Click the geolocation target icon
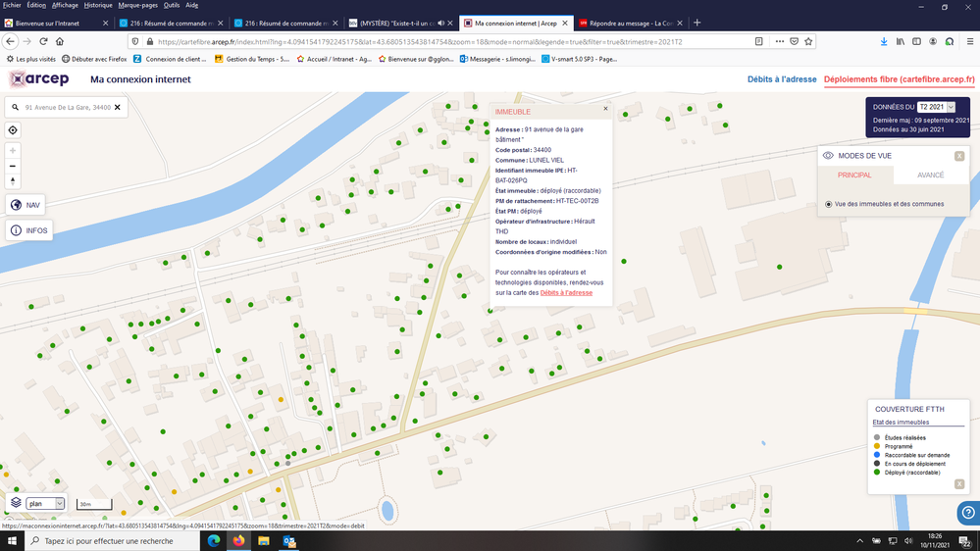Viewport: 980px width, 551px height. pos(13,130)
